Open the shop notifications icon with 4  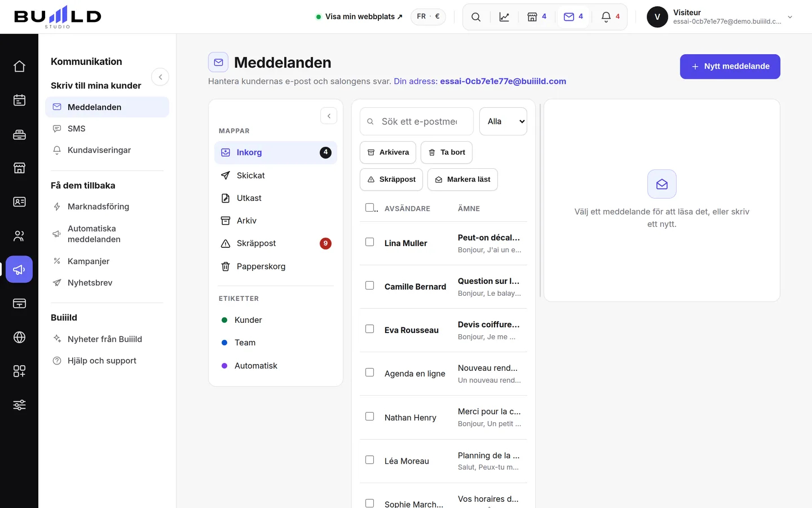pos(537,17)
